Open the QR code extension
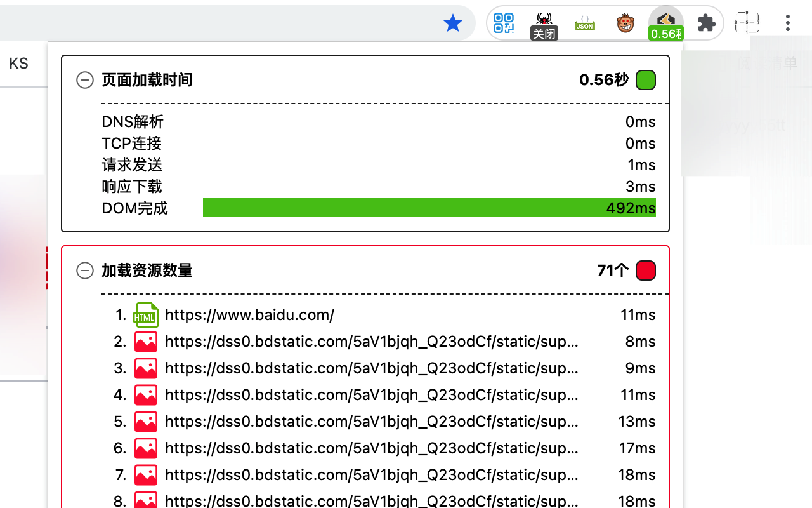Viewport: 812px width, 508px height. tap(504, 23)
